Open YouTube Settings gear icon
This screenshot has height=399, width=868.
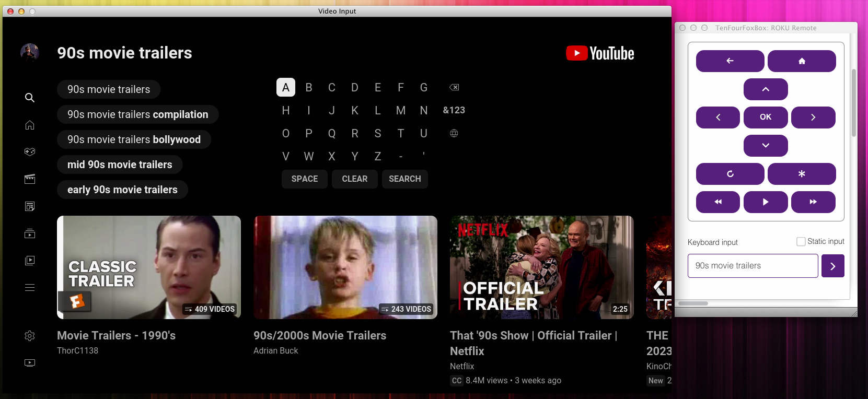30,336
